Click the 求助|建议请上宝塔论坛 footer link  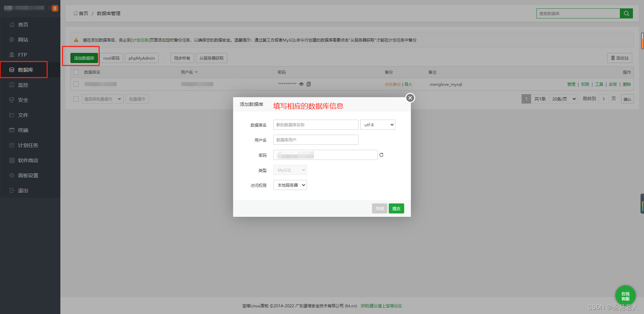point(381,306)
